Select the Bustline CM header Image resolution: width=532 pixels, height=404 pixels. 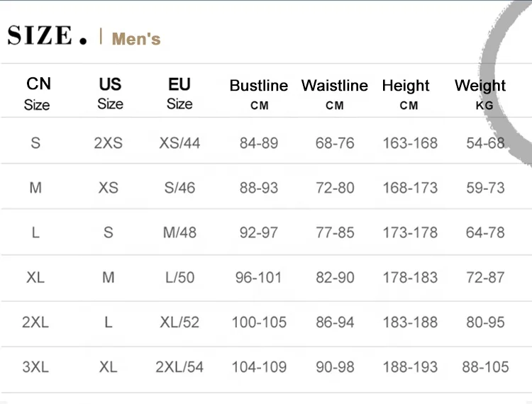click(x=258, y=94)
